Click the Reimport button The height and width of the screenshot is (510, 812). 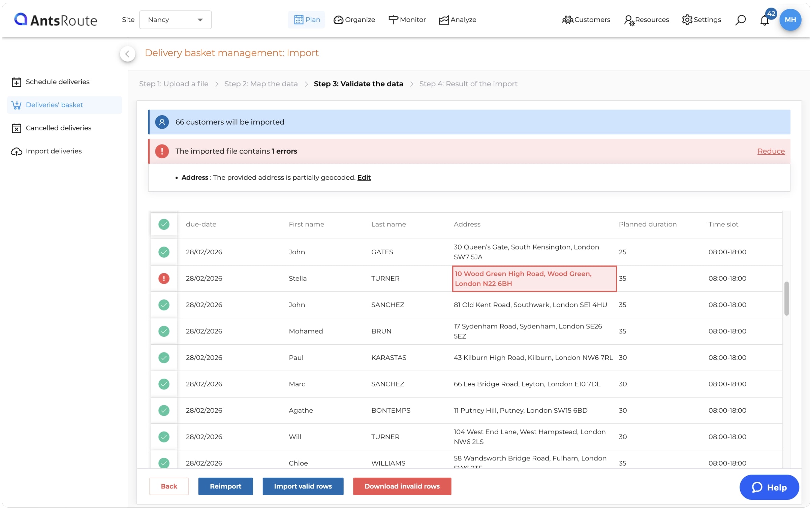click(225, 486)
